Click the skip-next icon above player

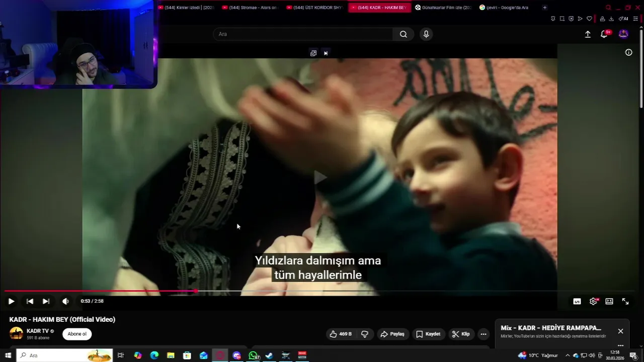click(326, 53)
